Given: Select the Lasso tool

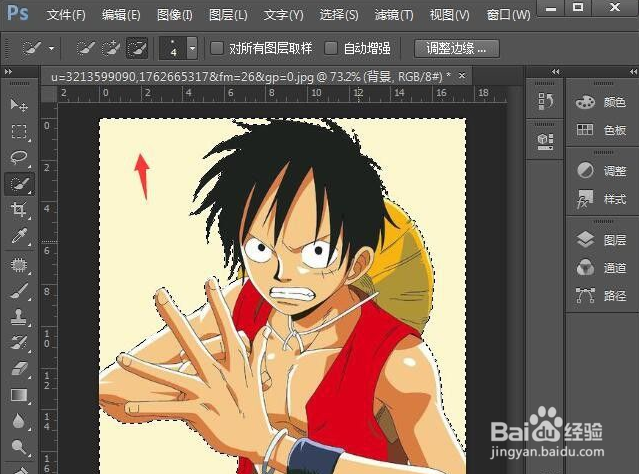Looking at the screenshot, I should (19, 157).
